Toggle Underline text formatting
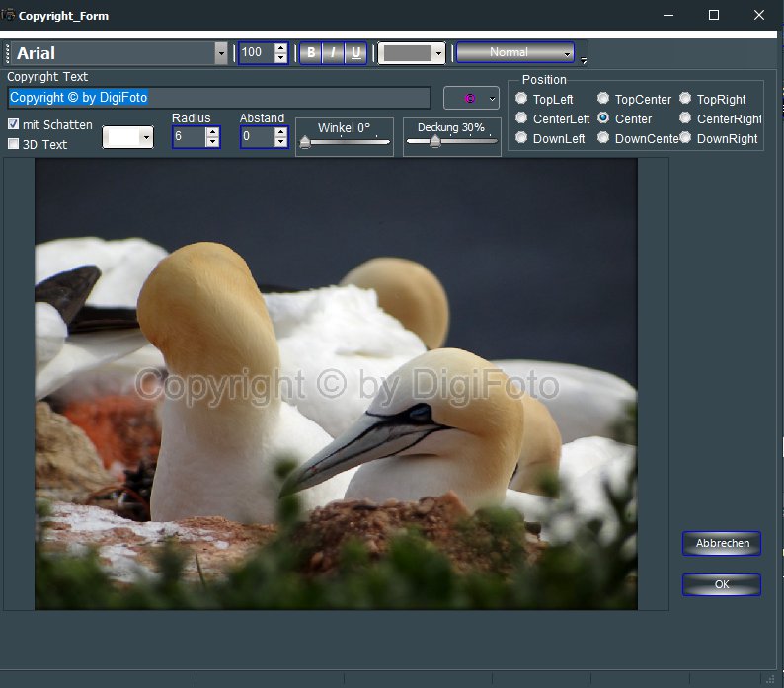Screen dimensions: 784x688 [x=354, y=53]
